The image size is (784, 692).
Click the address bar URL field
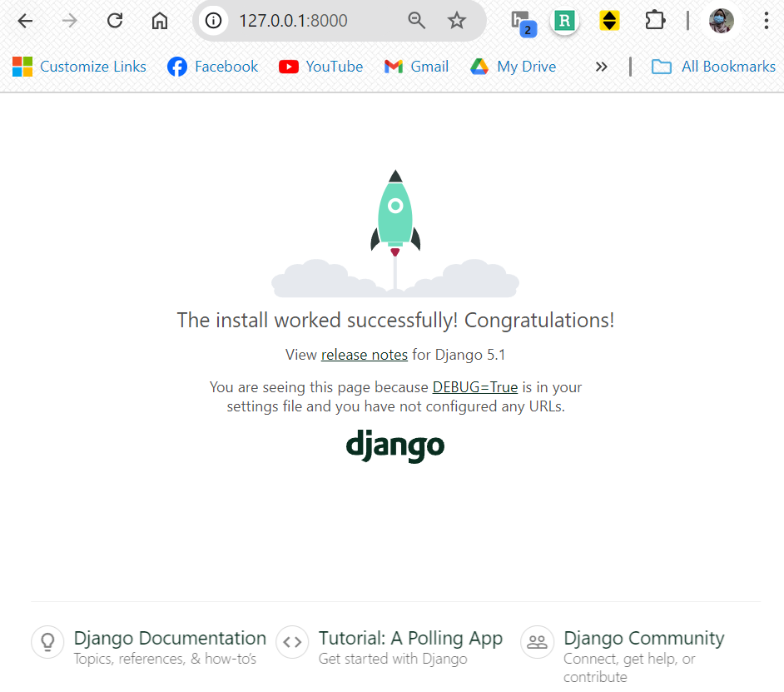click(x=316, y=21)
